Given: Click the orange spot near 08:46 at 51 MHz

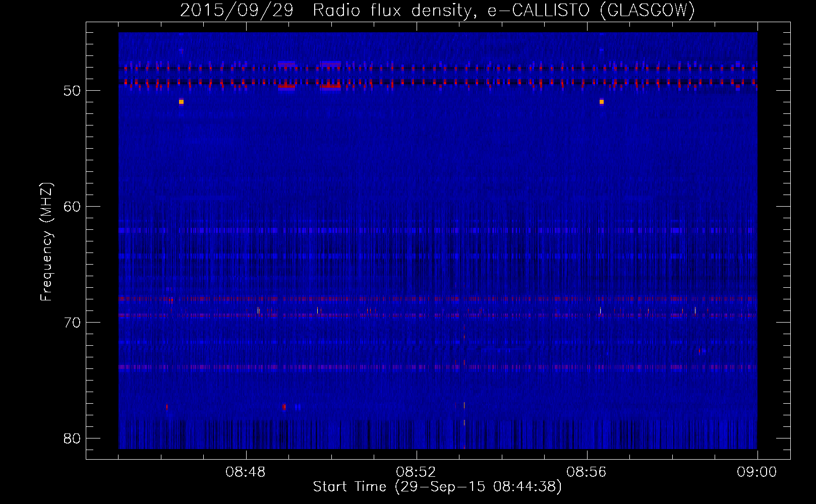Looking at the screenshot, I should tap(181, 102).
